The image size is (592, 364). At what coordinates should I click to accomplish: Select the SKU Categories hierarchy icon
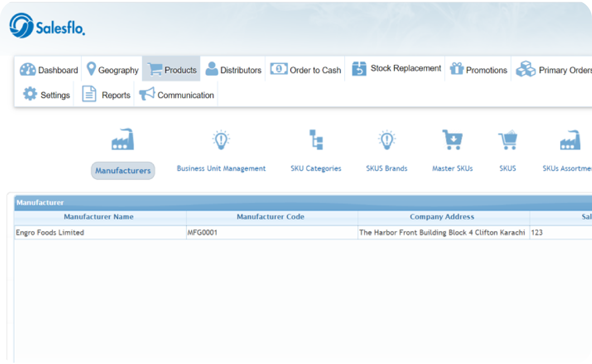tap(316, 140)
